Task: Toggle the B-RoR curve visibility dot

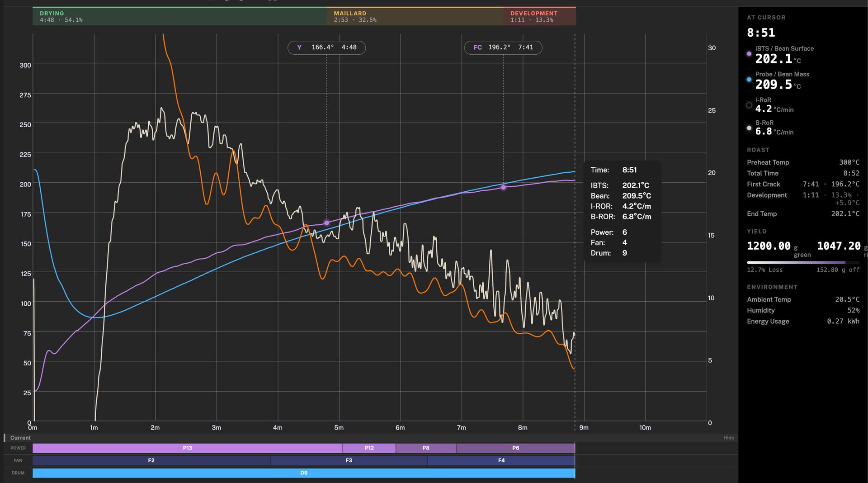Action: pos(749,128)
